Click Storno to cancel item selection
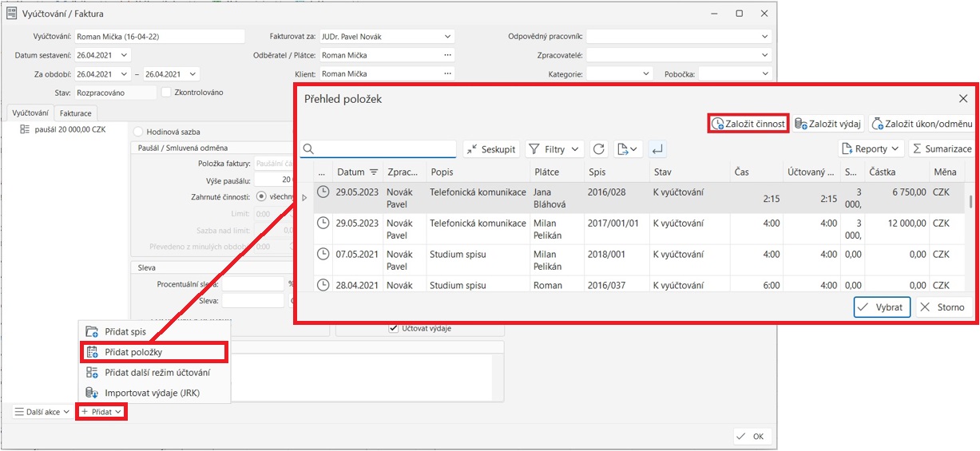Viewport: 980px width, 451px height. 942,307
